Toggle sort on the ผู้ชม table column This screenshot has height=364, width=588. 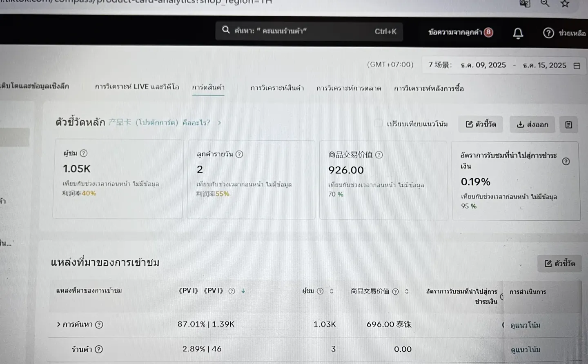coord(332,291)
